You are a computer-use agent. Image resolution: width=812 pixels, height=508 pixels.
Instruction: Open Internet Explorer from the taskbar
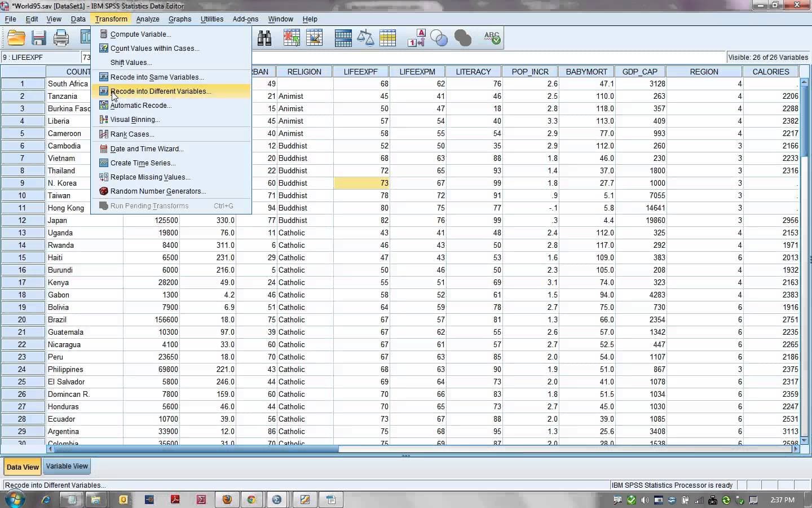46,500
